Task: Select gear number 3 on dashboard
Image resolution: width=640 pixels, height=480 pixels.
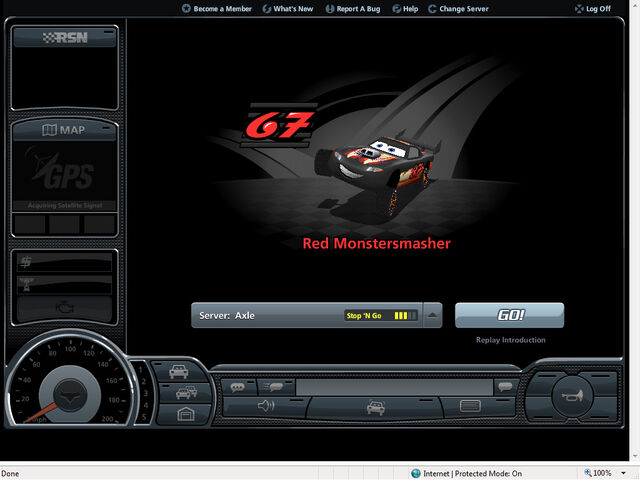Action: [146, 393]
